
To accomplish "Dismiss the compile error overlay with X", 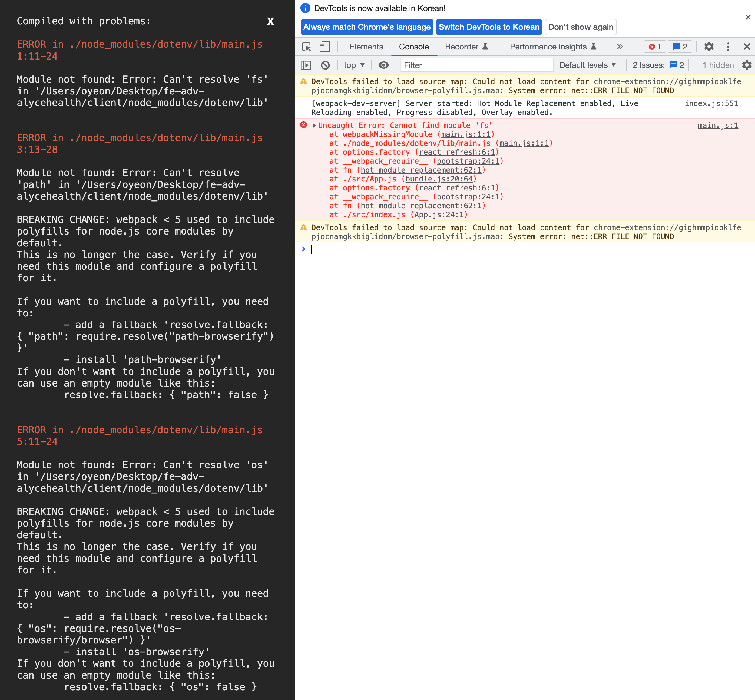I will tap(270, 22).
